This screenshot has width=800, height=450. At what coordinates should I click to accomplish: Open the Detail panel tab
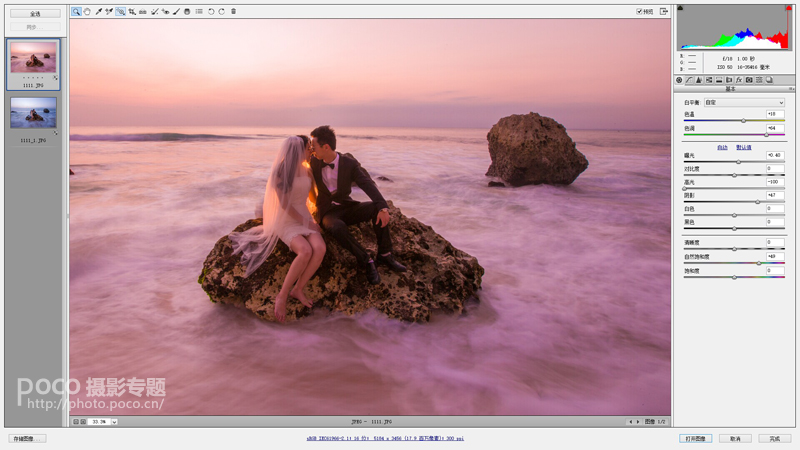(x=699, y=80)
